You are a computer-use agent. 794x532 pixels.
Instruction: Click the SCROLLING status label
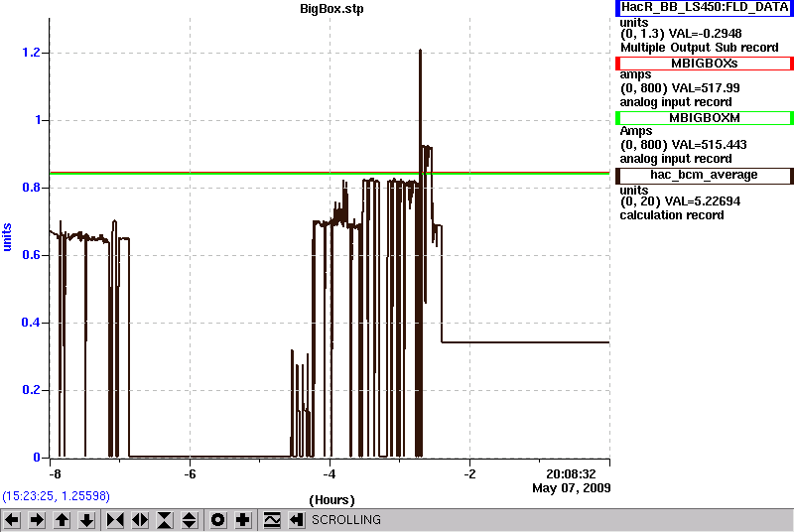(346, 520)
